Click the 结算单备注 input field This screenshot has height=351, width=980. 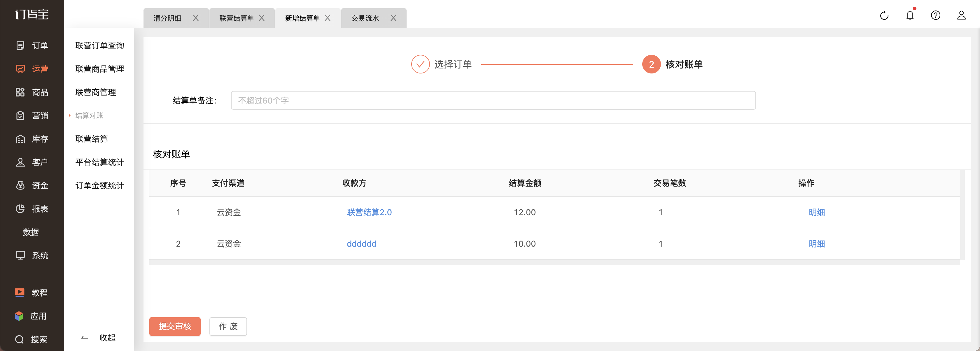(493, 100)
